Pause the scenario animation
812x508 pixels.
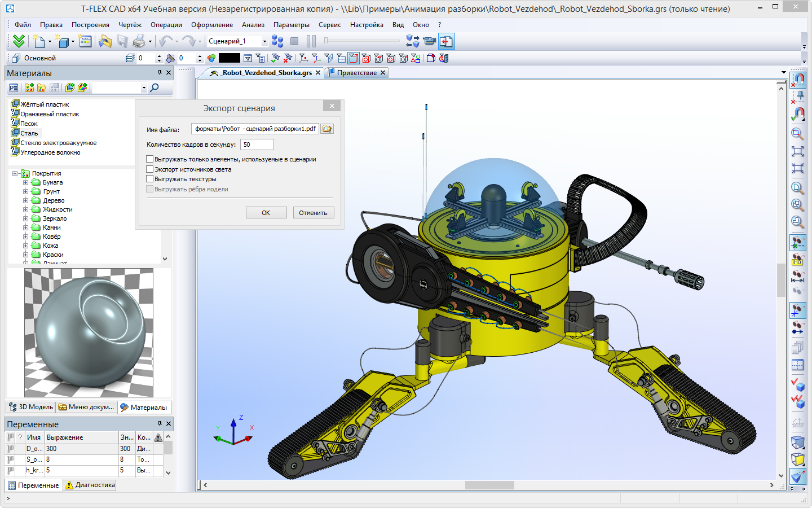tap(311, 41)
